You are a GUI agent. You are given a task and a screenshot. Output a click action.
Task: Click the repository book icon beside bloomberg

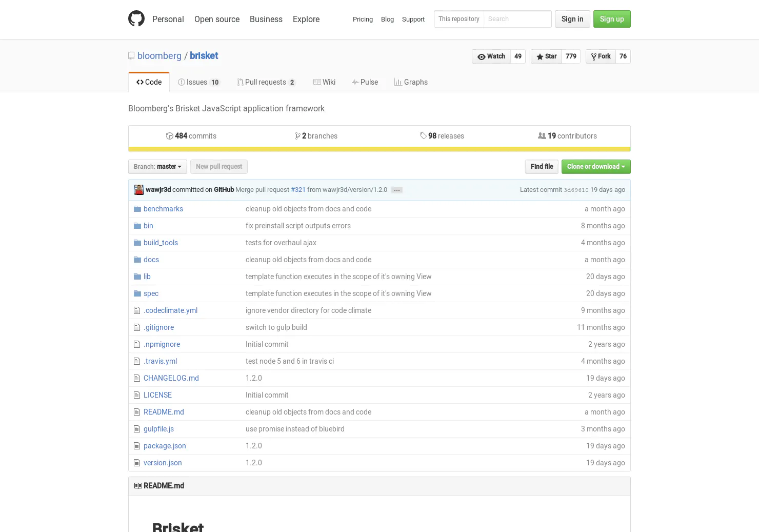coord(131,56)
